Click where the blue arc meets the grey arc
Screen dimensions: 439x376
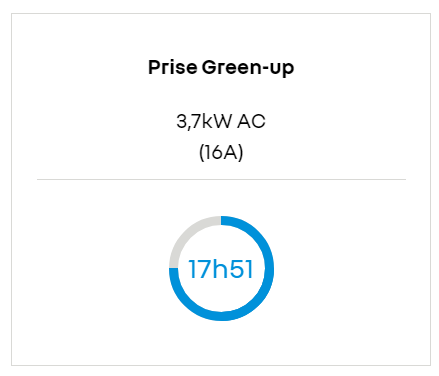click(174, 268)
